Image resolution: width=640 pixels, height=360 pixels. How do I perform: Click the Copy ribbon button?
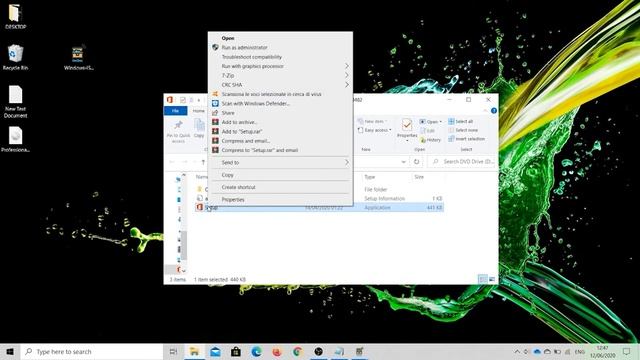(199, 129)
